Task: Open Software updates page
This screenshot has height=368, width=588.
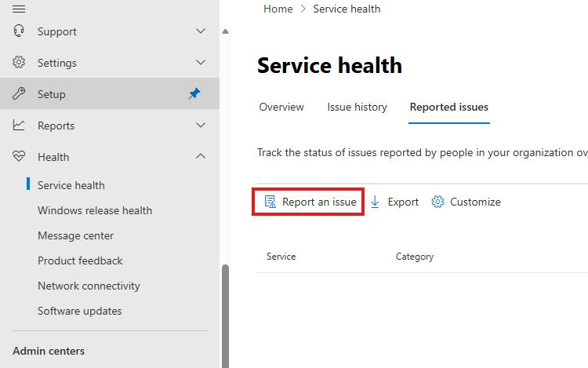Action: (80, 311)
